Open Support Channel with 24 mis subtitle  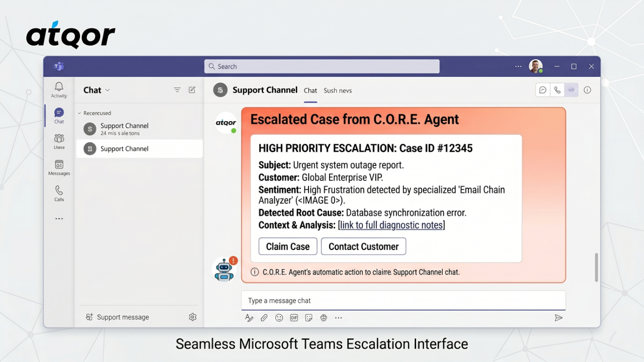click(x=139, y=129)
